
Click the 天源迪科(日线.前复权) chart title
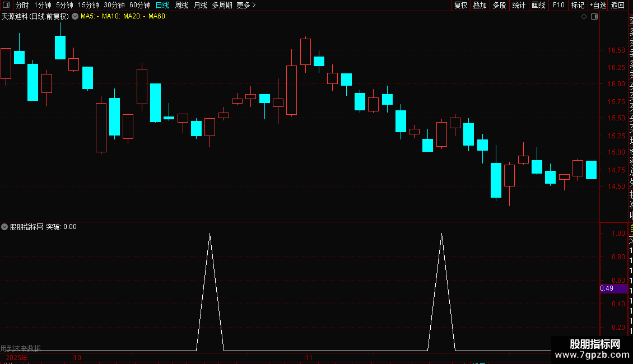click(35, 17)
